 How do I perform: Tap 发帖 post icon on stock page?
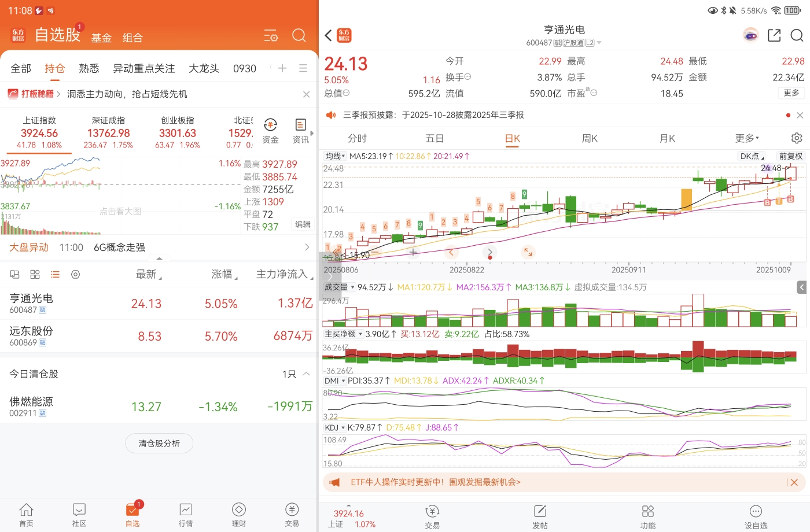(540, 517)
